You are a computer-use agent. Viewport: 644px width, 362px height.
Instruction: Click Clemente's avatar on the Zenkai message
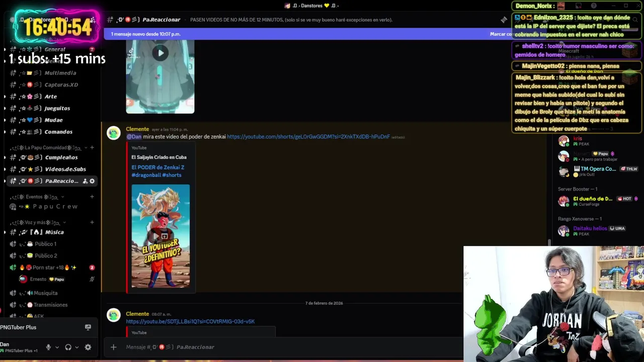point(114,133)
